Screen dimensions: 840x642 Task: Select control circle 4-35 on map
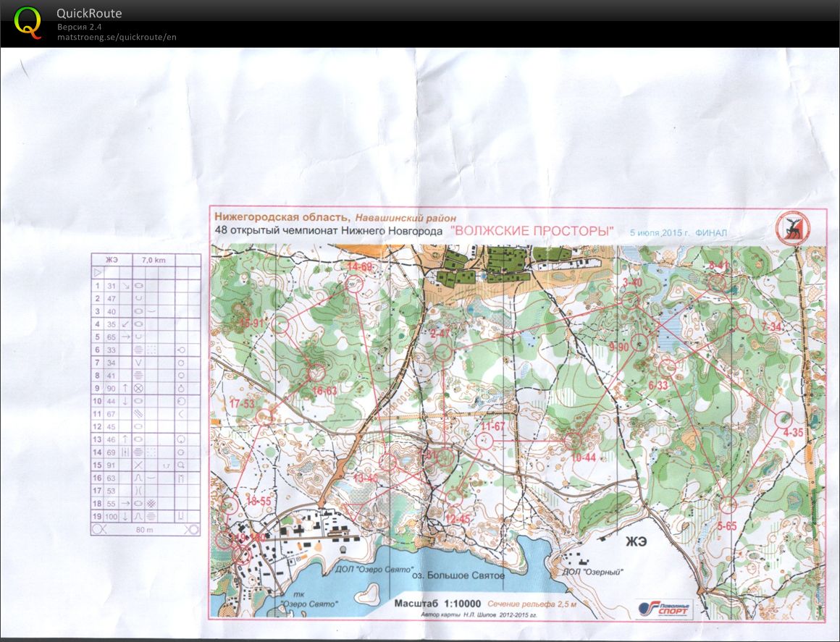783,419
